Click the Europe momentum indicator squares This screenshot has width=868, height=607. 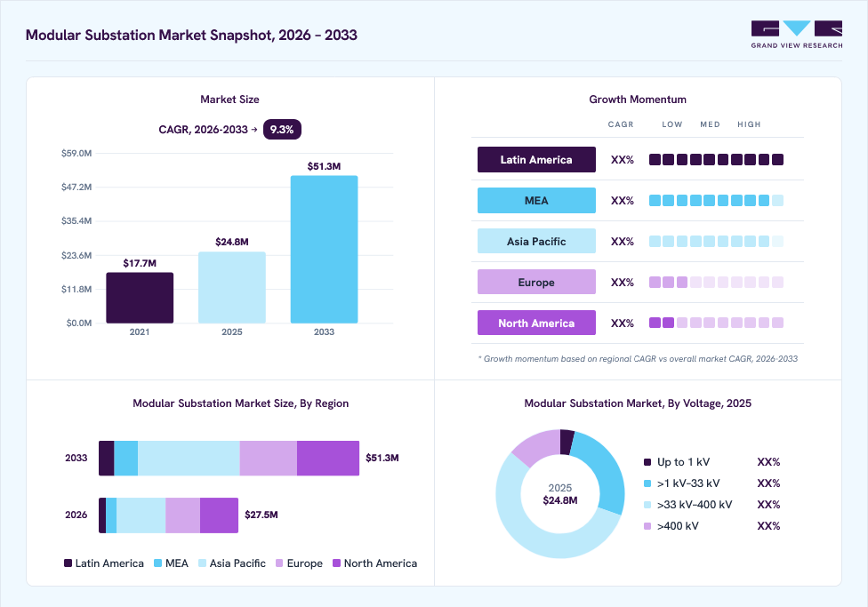click(x=716, y=283)
